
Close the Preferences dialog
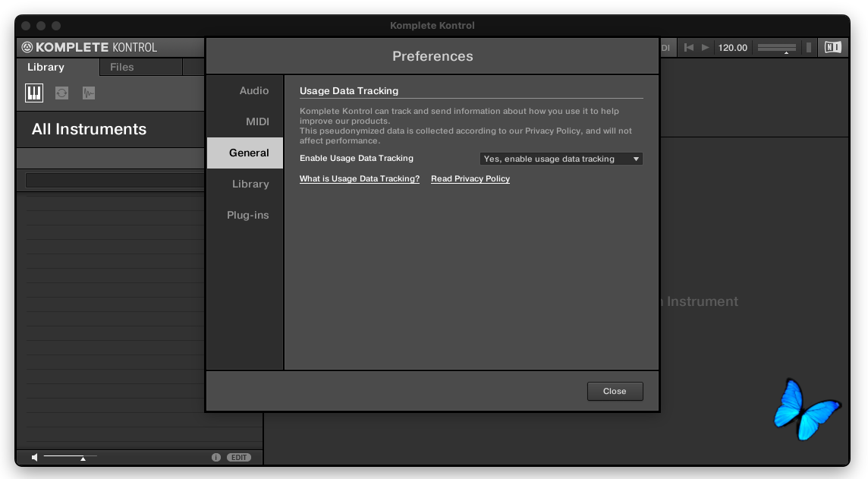615,391
